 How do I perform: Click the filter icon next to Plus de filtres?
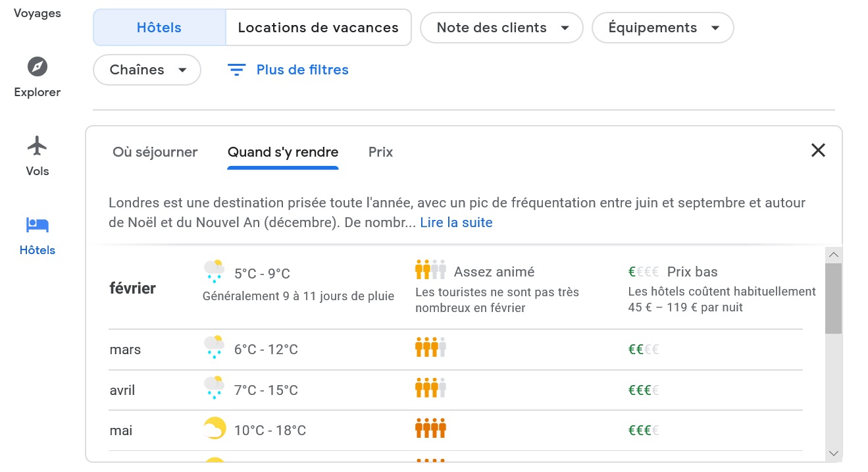pos(236,70)
